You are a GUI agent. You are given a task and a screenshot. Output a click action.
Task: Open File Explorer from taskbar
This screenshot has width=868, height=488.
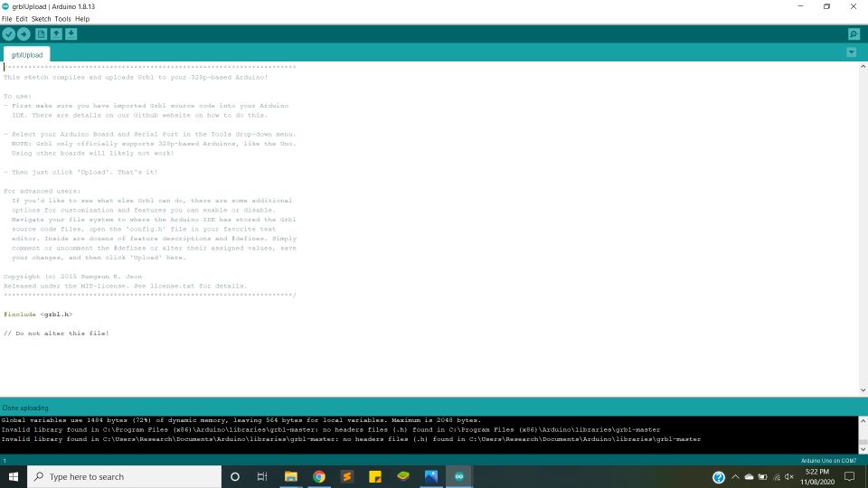[x=290, y=476]
